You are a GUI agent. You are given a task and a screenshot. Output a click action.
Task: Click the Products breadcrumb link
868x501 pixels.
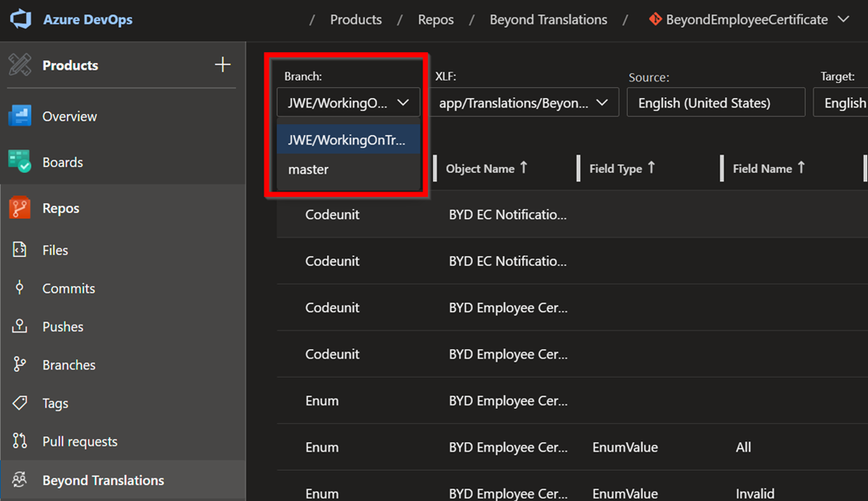click(x=356, y=19)
